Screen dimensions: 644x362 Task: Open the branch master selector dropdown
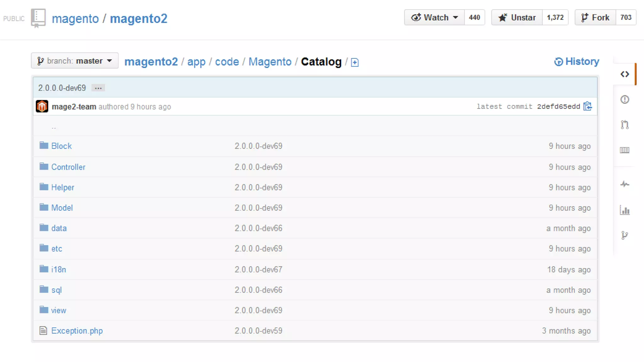click(x=75, y=61)
